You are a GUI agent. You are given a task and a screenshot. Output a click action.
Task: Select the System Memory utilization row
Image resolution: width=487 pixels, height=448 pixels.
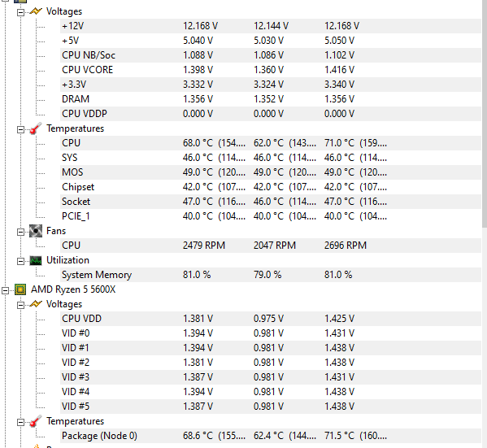pos(271,275)
